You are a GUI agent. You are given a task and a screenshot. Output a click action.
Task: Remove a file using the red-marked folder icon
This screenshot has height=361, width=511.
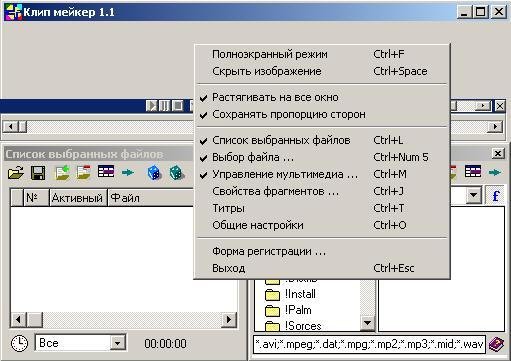coord(83,172)
